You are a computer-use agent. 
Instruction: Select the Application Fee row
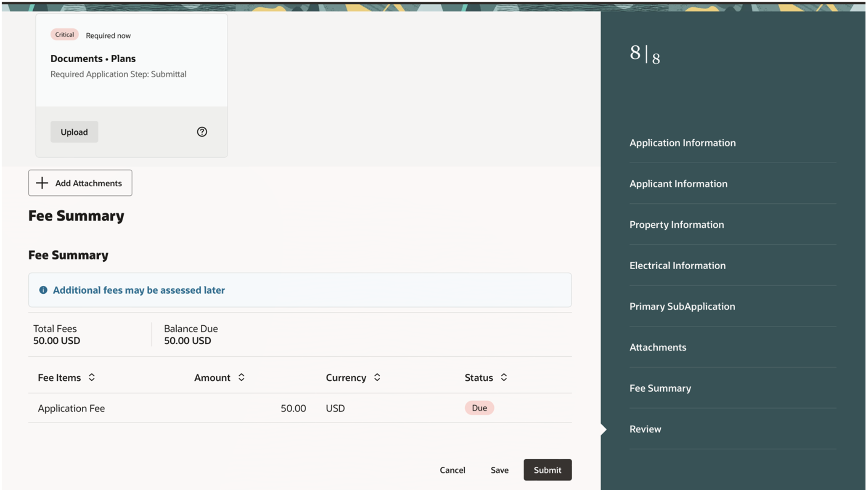point(71,408)
